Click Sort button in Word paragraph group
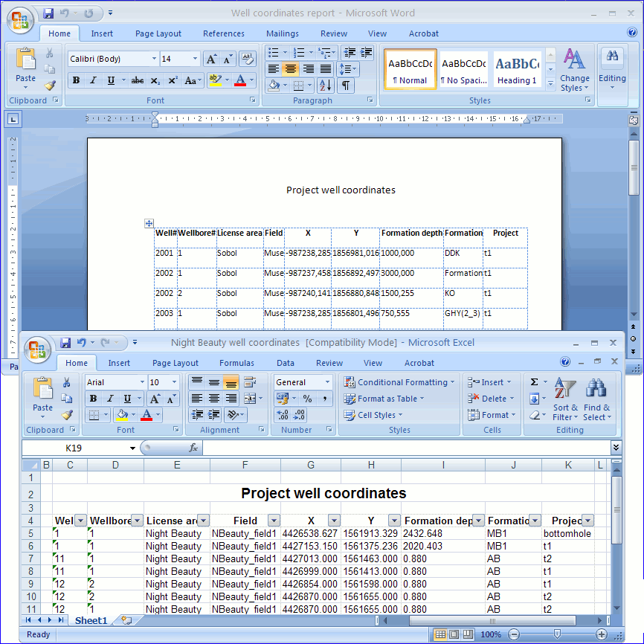 [325, 86]
